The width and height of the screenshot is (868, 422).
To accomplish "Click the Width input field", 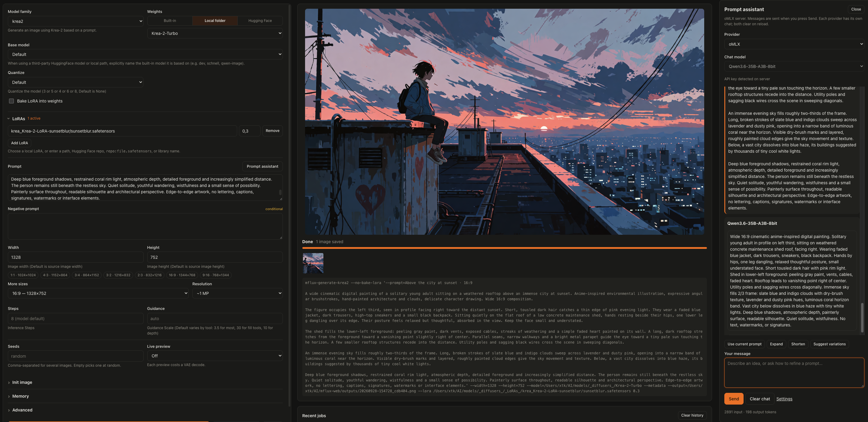I will click(75, 257).
